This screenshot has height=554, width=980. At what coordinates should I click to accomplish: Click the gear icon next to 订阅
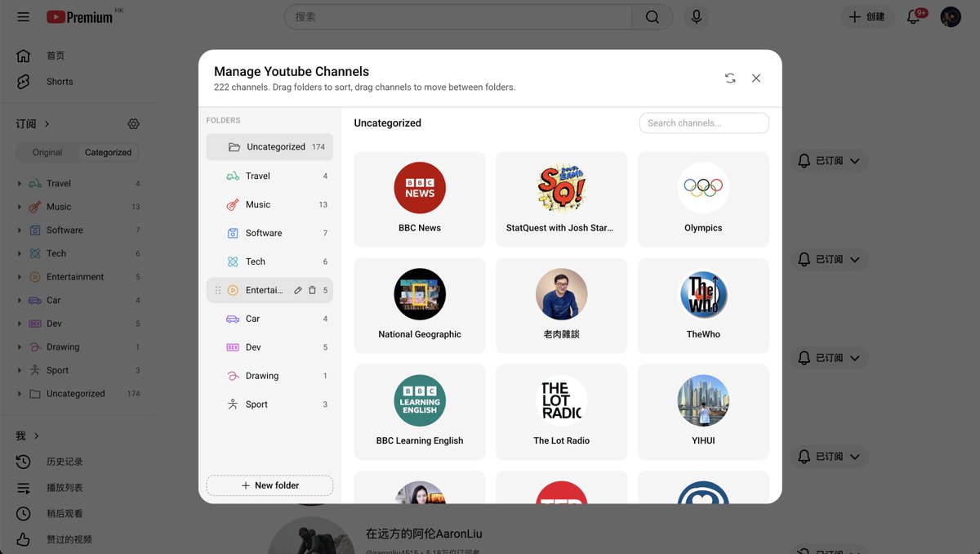point(134,124)
